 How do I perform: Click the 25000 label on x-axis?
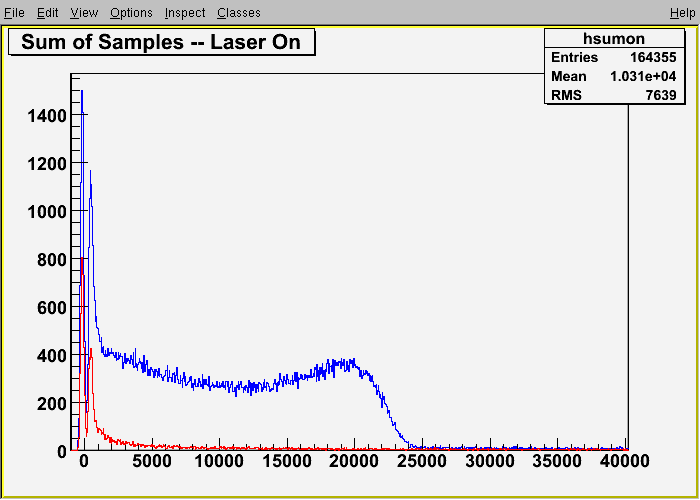422,461
